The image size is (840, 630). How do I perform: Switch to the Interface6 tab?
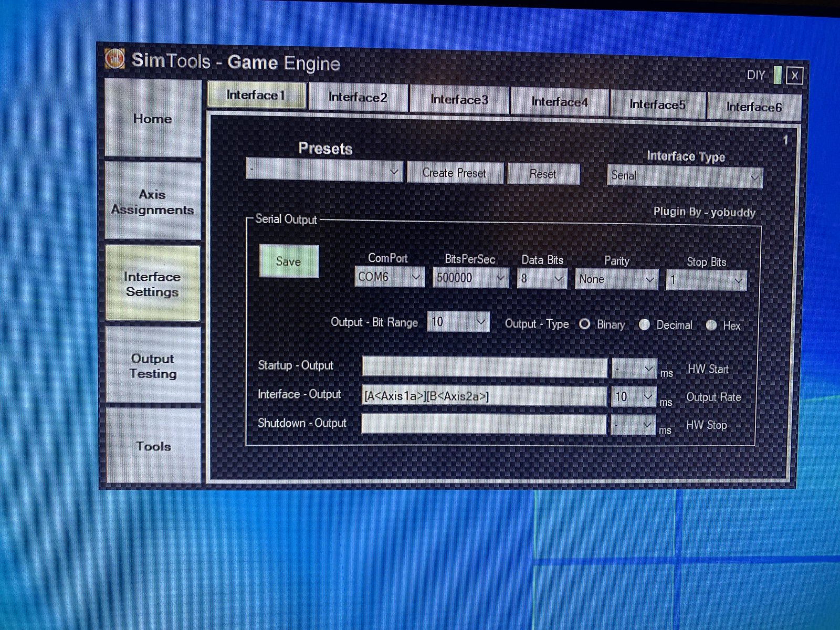(754, 107)
